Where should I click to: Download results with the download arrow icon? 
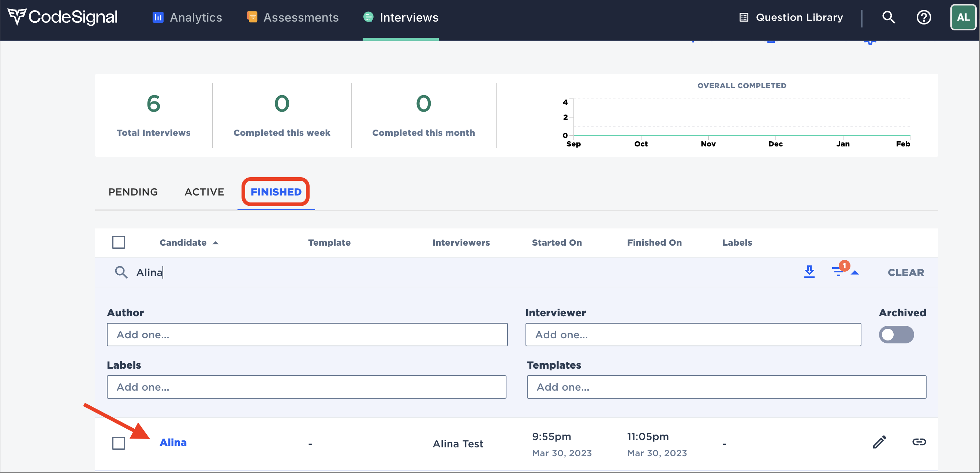(x=809, y=272)
